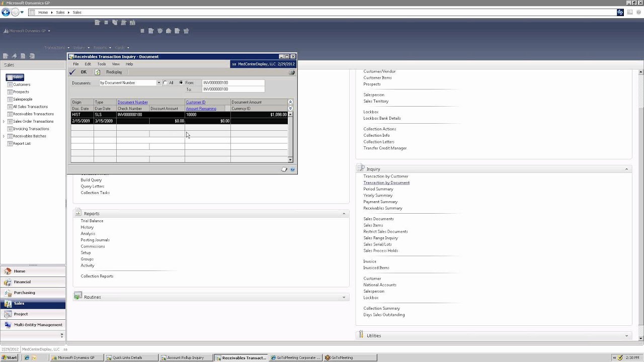This screenshot has height=362, width=644.
Task: Open Microsoft Dynamics GP taskbar button
Action: pos(76,357)
